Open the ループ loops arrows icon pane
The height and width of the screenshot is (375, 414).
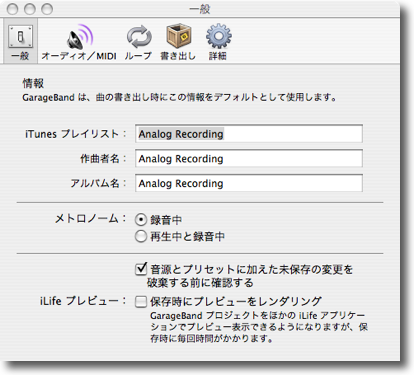pyautogui.click(x=138, y=42)
